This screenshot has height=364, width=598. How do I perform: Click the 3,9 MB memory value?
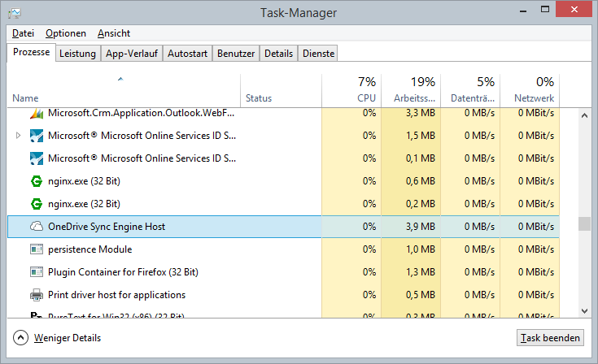[x=421, y=227]
